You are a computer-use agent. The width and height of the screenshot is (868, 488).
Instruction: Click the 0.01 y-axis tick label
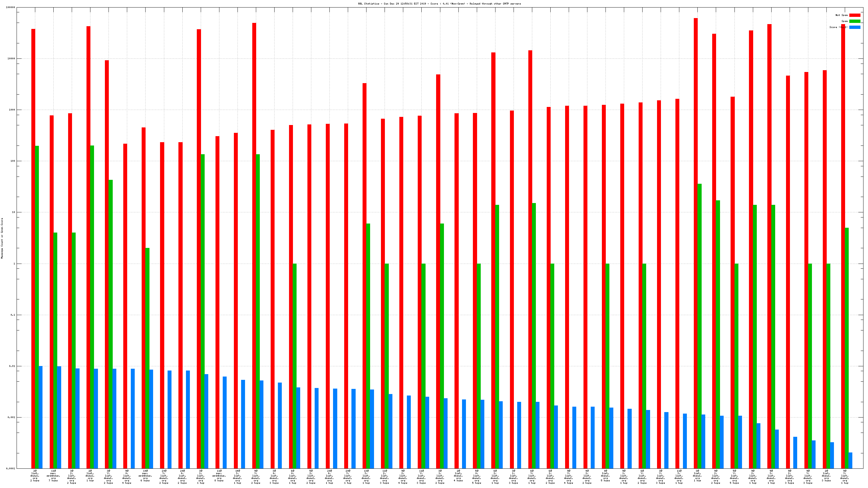click(x=12, y=366)
